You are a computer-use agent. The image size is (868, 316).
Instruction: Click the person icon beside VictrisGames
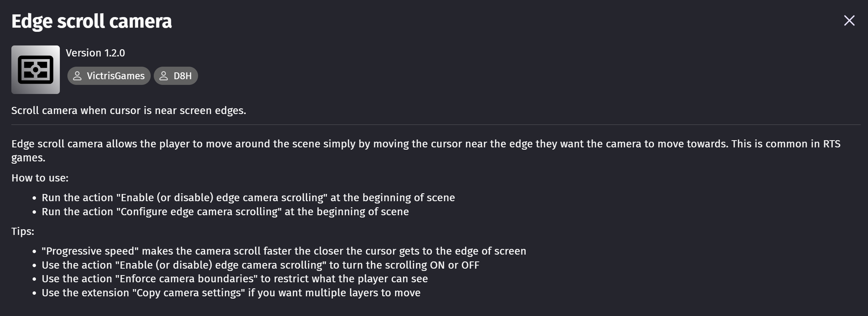pyautogui.click(x=77, y=76)
